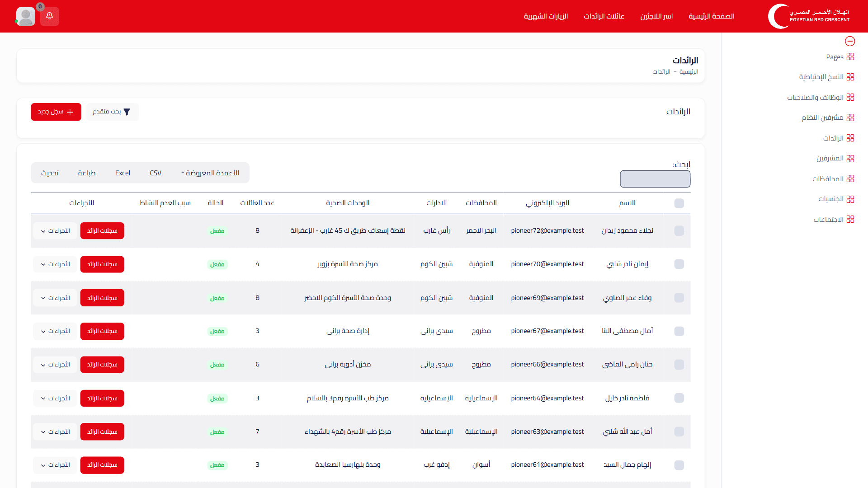Screen dimensions: 868x488
Task: Click the طباعة print button
Action: (86, 173)
